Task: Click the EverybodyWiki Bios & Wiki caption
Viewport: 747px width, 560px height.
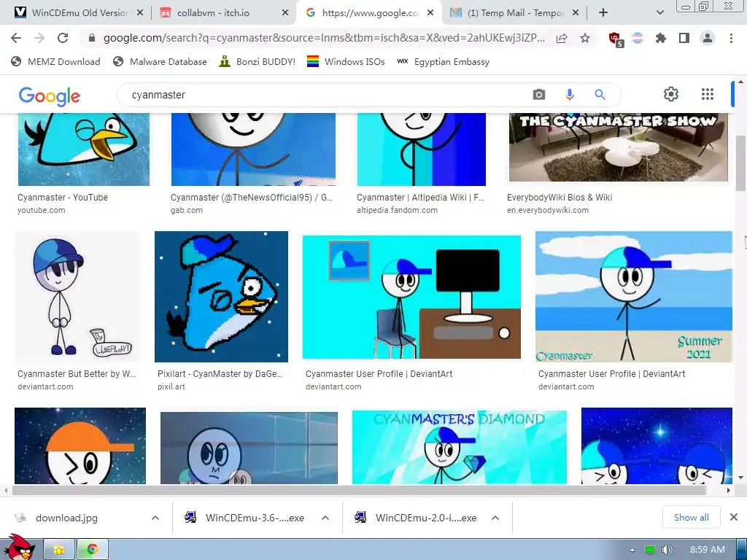Action: click(560, 197)
